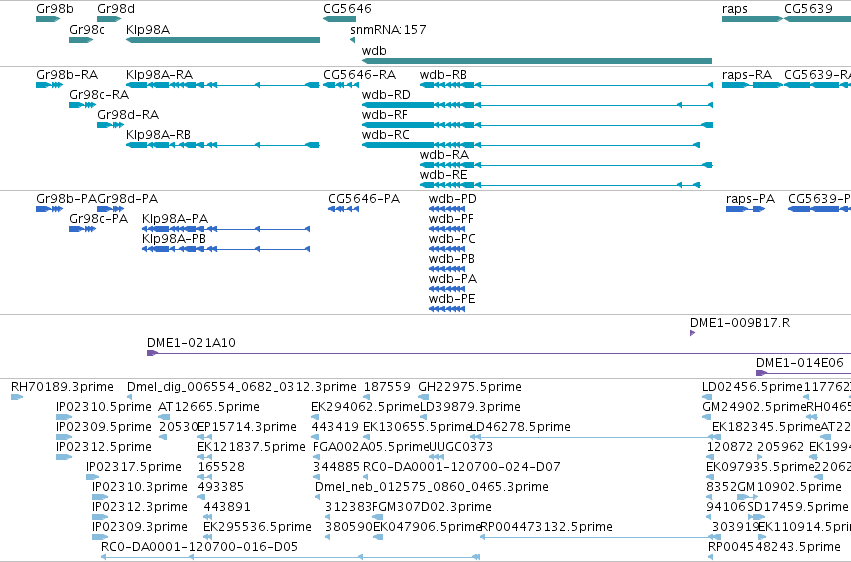Click the snmRNA:157 feature marker
The height and width of the screenshot is (562, 851).
coord(353,40)
